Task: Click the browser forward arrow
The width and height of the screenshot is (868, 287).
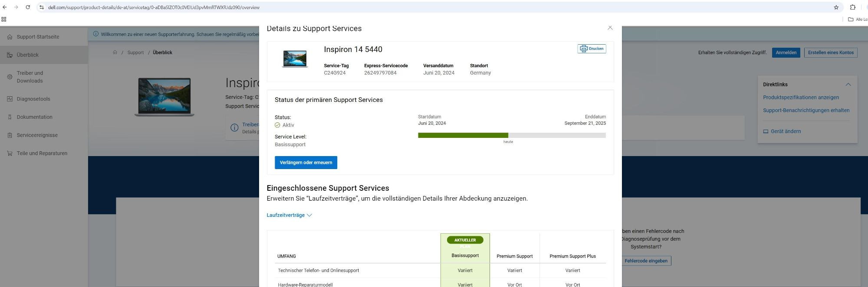Action: (16, 7)
